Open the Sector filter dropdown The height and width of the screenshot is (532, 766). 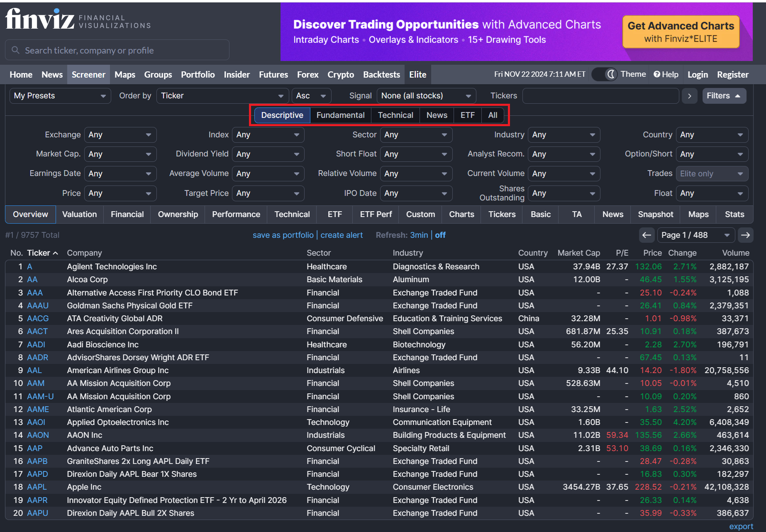click(x=416, y=135)
